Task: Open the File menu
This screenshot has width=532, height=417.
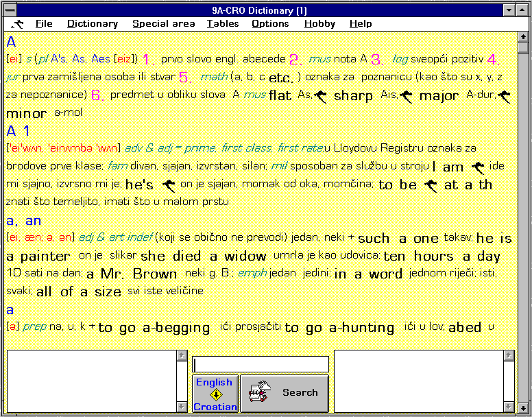Action: click(44, 24)
